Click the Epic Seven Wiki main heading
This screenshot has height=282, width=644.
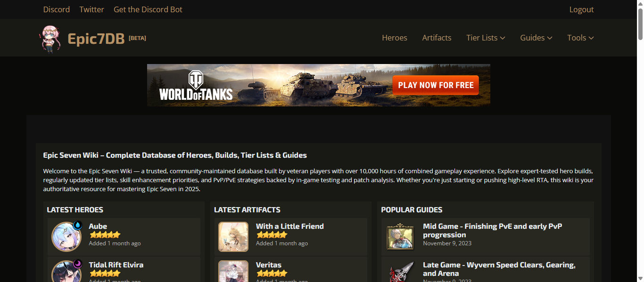click(175, 155)
